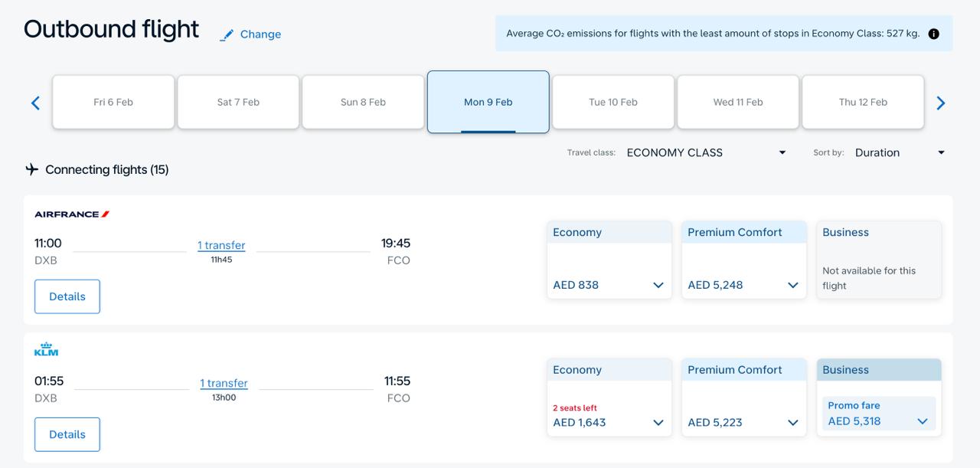Switch to Thu 12 Feb date tab
This screenshot has height=468, width=980.
pos(863,102)
